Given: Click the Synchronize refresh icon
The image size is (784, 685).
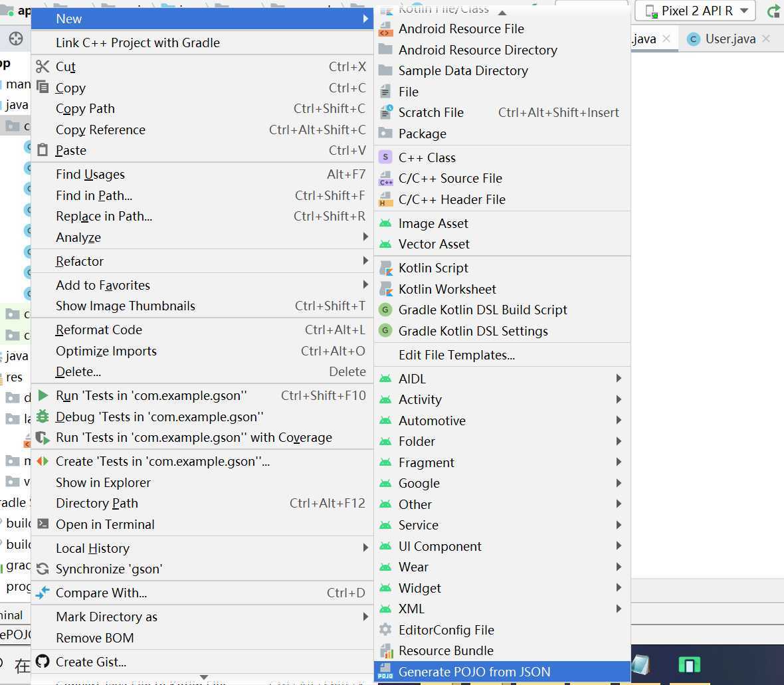Looking at the screenshot, I should (x=43, y=569).
